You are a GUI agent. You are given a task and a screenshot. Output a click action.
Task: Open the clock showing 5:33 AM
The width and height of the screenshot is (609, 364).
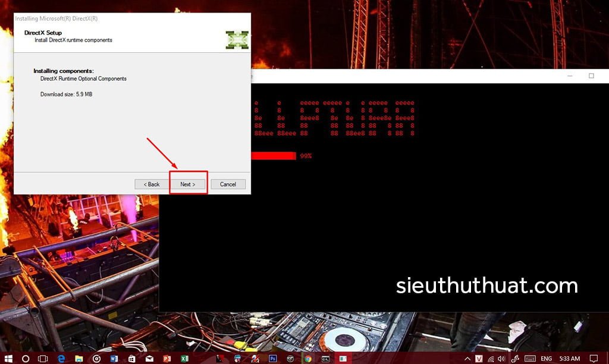(569, 359)
